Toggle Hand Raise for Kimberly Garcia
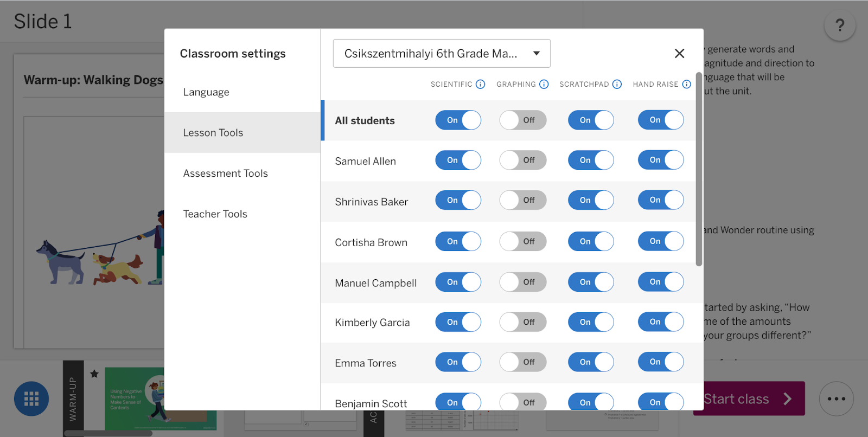The height and width of the screenshot is (437, 868). (661, 322)
